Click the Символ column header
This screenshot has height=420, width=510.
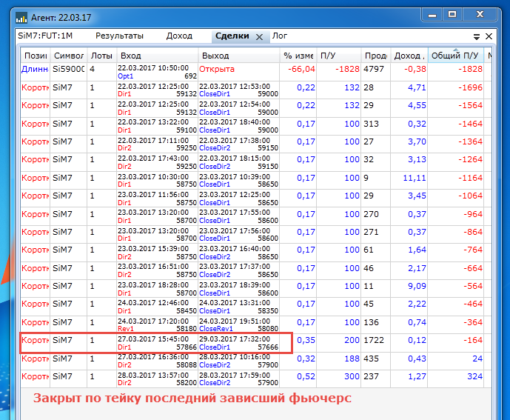pos(69,56)
